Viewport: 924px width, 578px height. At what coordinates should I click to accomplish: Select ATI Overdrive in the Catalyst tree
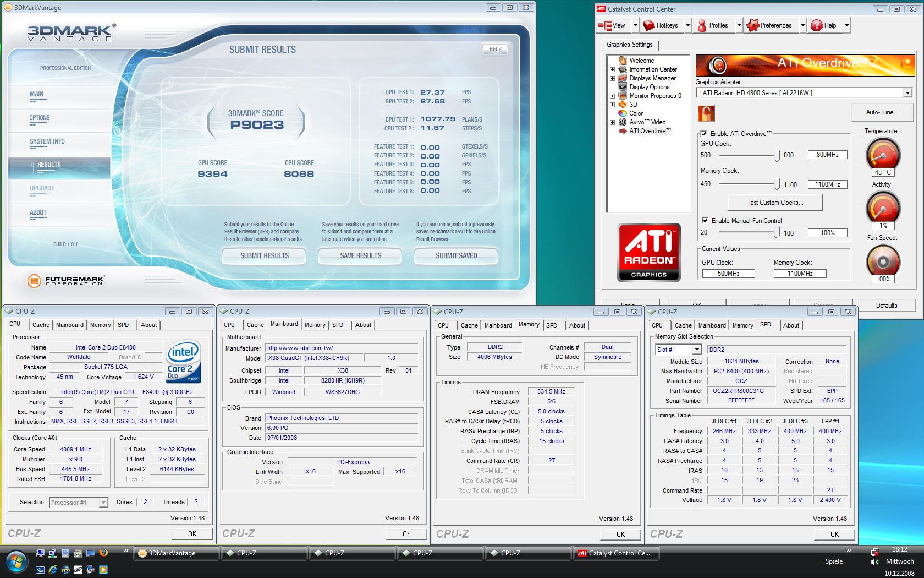coord(650,131)
